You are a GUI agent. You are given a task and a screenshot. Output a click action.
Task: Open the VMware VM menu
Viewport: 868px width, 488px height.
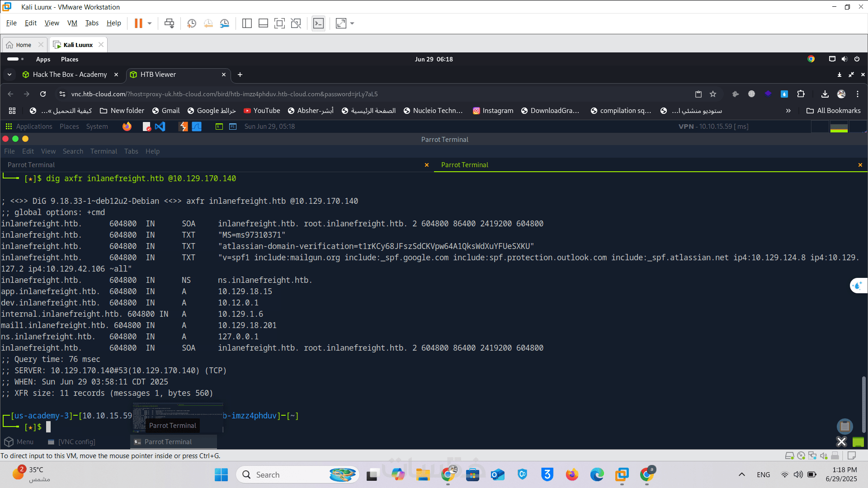pyautogui.click(x=72, y=23)
